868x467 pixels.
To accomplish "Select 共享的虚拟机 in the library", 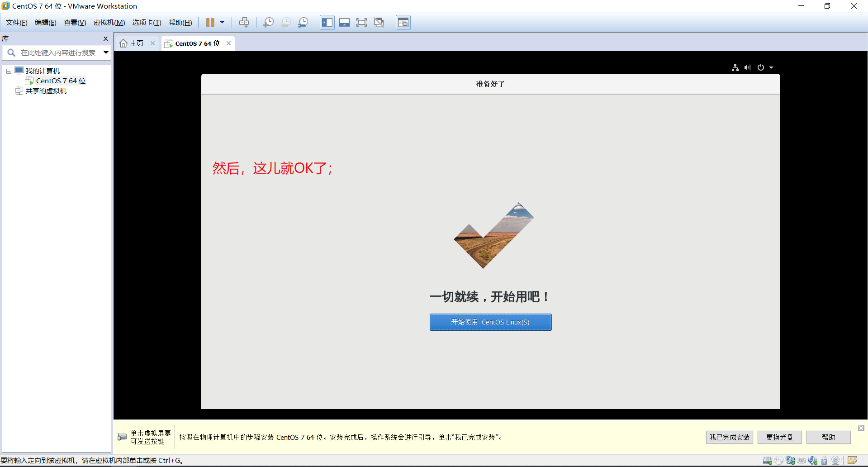I will (x=46, y=91).
